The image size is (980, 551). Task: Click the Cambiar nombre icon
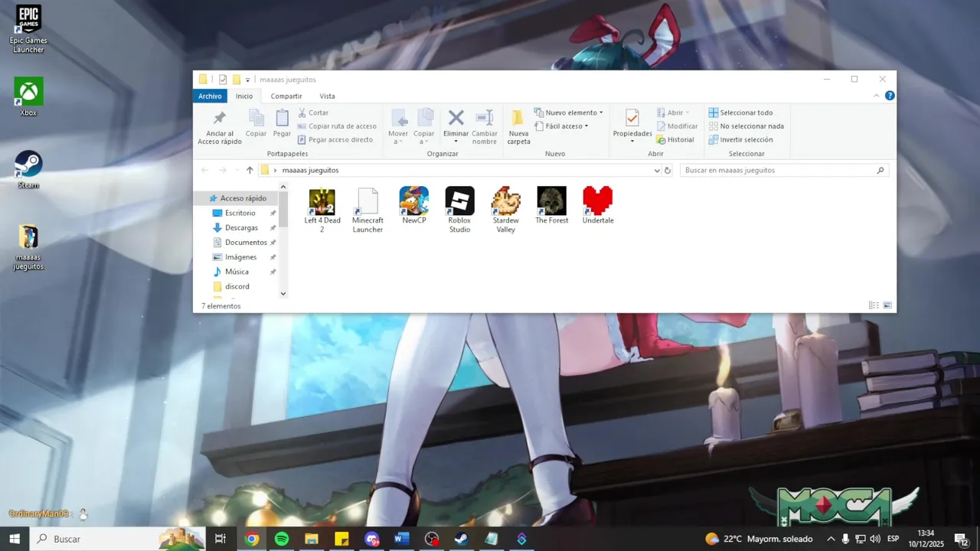click(485, 118)
